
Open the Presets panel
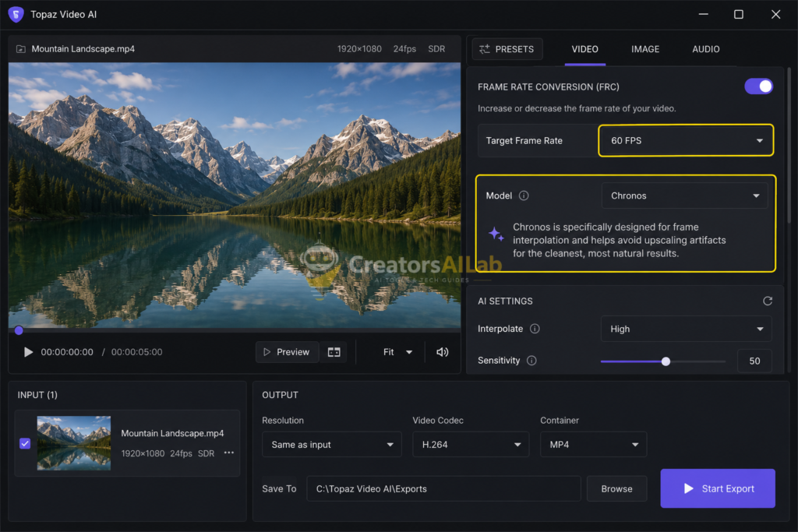507,49
